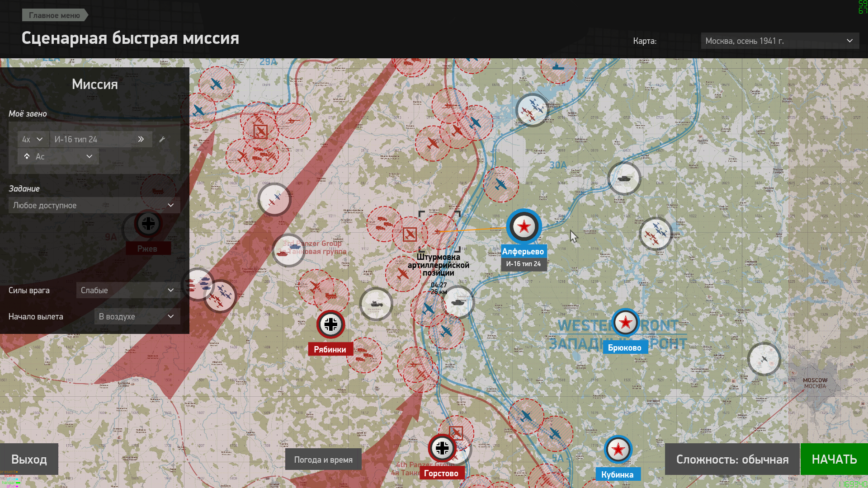Click two-plane intercept marker above Rzhev

click(274, 199)
